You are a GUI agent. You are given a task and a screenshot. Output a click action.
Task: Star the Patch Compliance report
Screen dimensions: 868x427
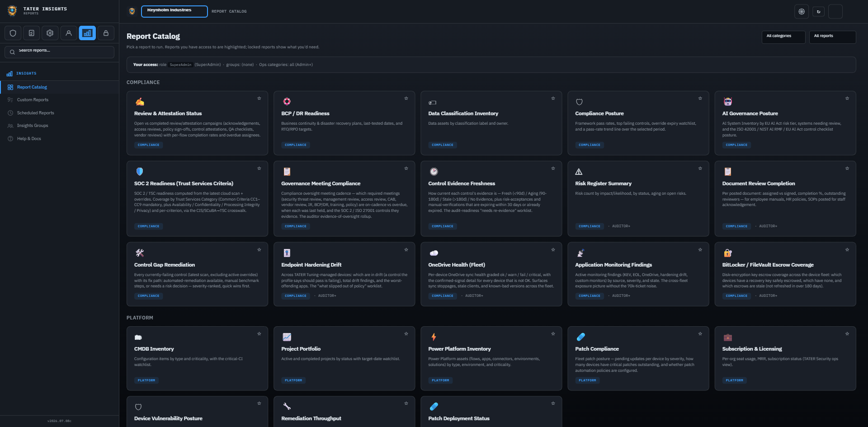(700, 333)
